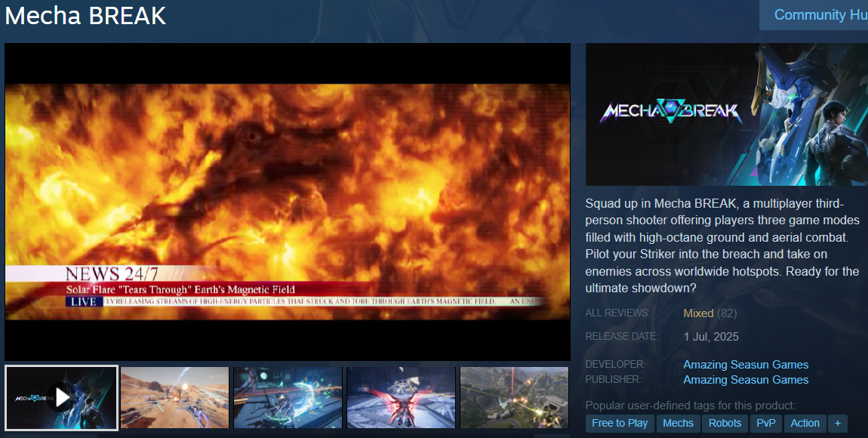Viewport: 868px width, 438px height.
Task: Click the game description paragraph
Action: point(722,245)
